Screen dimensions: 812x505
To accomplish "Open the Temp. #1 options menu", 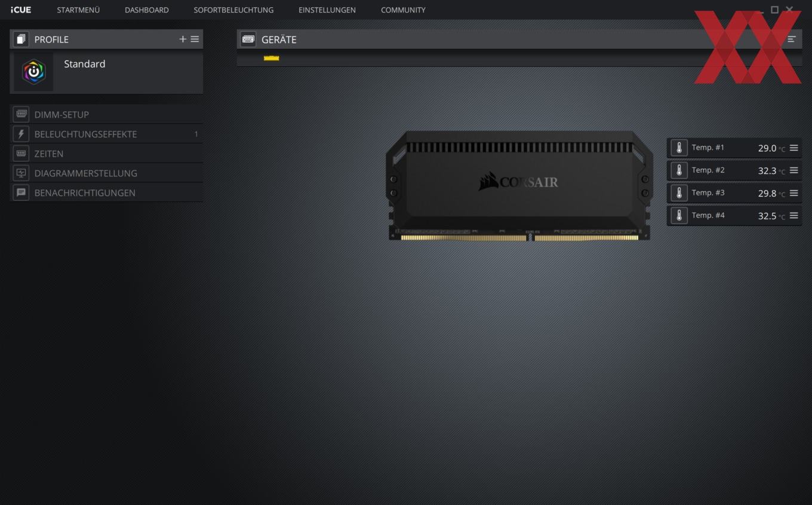I will click(x=793, y=148).
